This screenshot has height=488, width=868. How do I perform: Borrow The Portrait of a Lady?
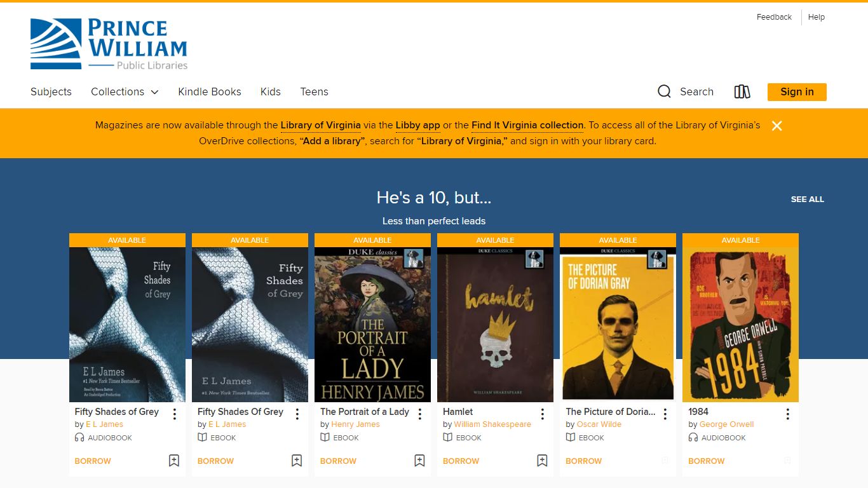[338, 461]
